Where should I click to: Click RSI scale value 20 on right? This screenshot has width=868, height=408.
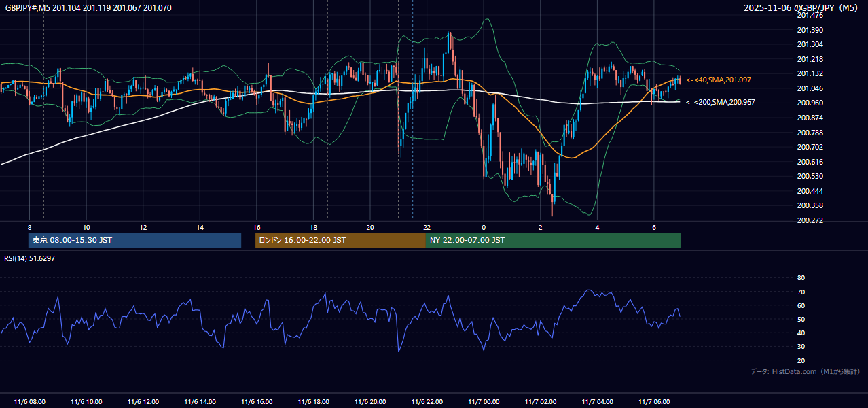tap(801, 360)
